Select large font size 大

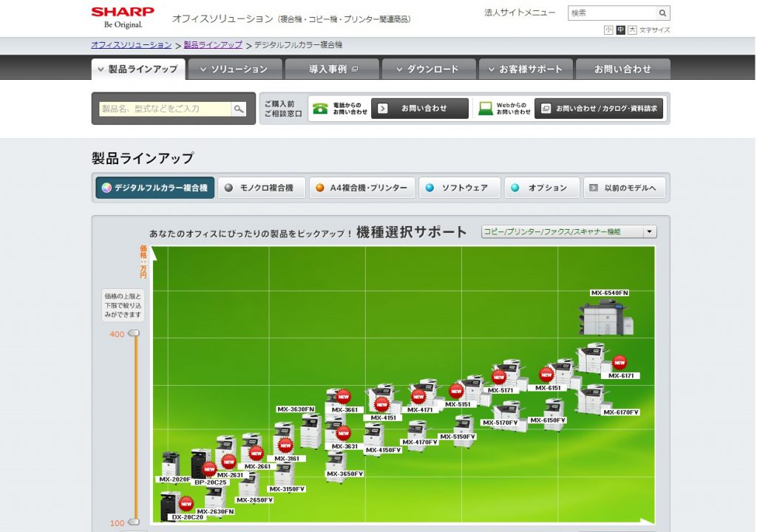(632, 30)
